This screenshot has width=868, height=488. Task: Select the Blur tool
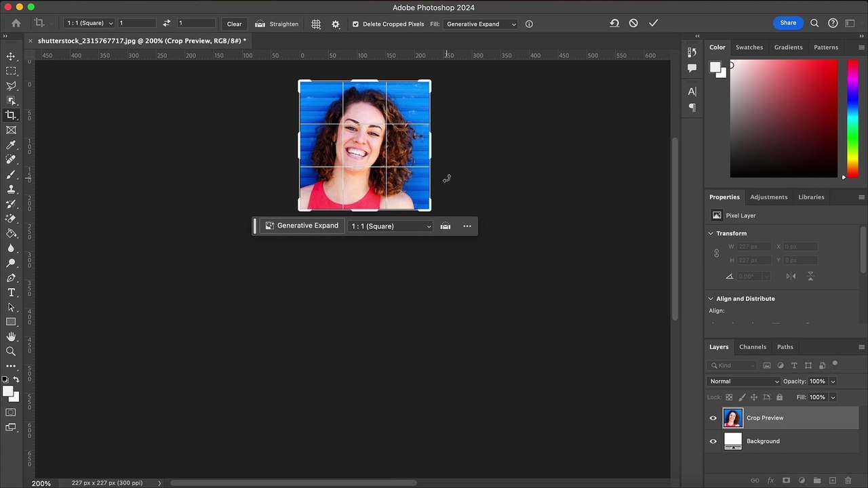(11, 248)
